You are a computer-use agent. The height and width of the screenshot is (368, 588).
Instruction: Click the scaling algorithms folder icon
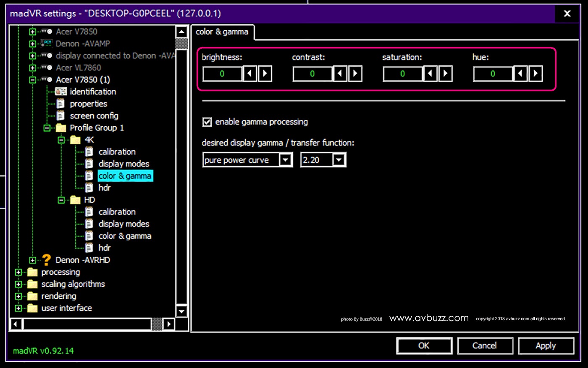(x=32, y=284)
